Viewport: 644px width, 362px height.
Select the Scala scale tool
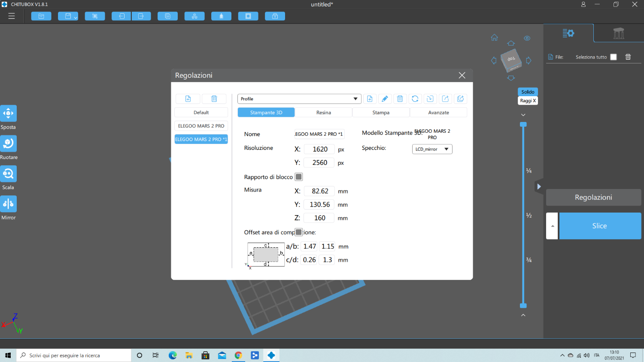(8, 173)
